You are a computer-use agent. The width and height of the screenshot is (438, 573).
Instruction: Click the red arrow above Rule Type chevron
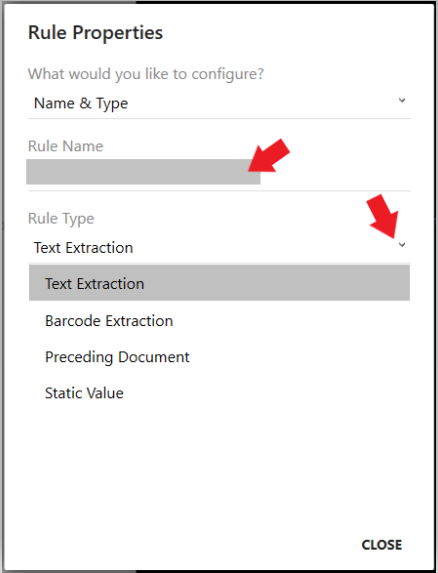(383, 216)
